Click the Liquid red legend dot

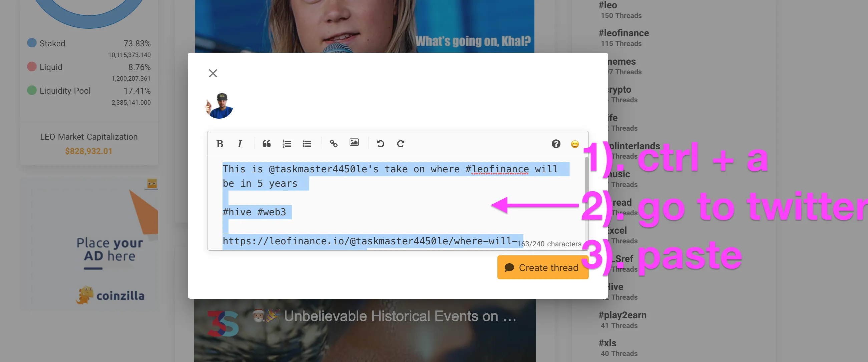click(x=32, y=66)
